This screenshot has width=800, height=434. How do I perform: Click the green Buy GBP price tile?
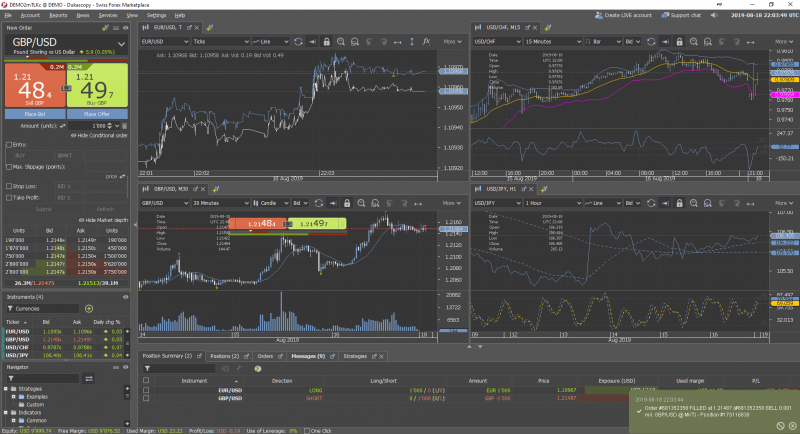[x=97, y=86]
